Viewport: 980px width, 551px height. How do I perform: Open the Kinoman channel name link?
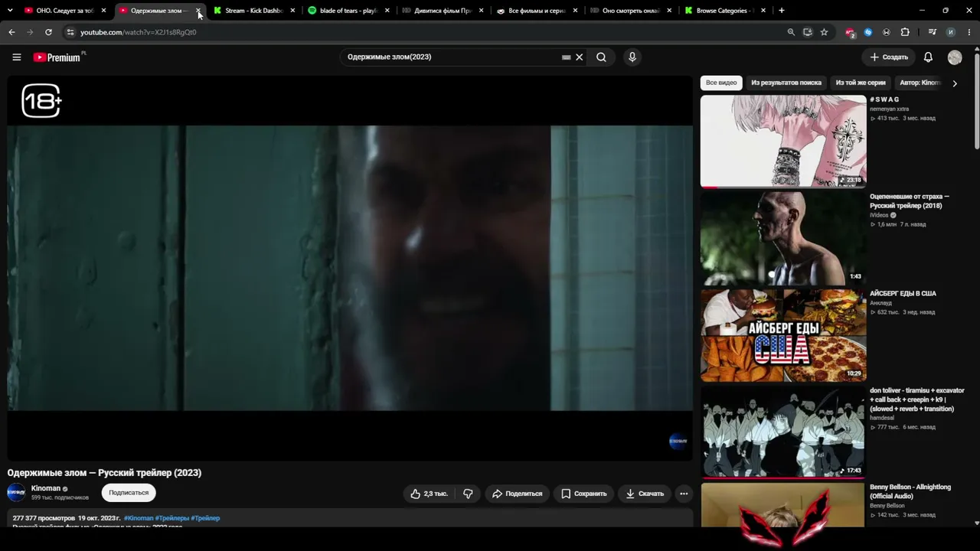tap(46, 488)
